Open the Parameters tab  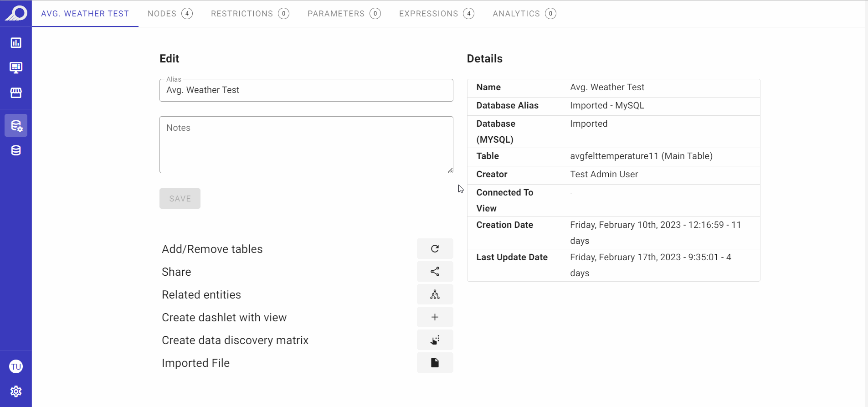point(344,14)
